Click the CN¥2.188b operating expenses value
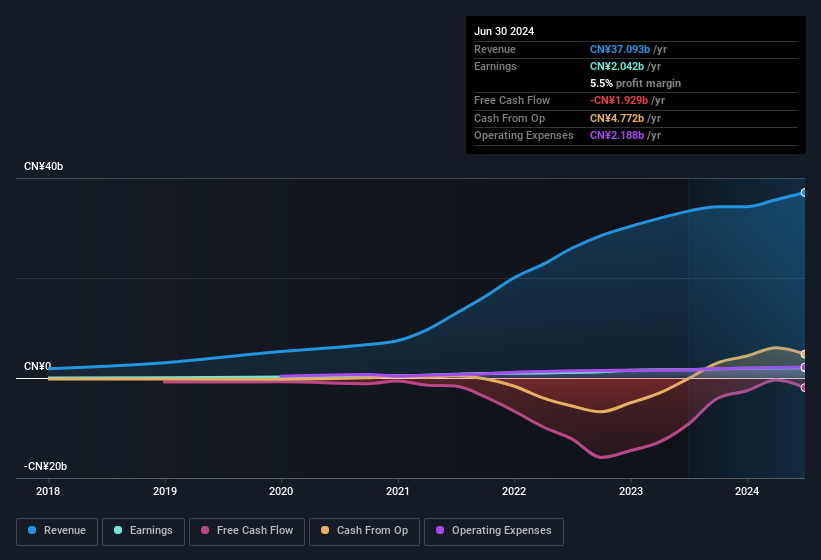The image size is (821, 560). pyautogui.click(x=617, y=135)
